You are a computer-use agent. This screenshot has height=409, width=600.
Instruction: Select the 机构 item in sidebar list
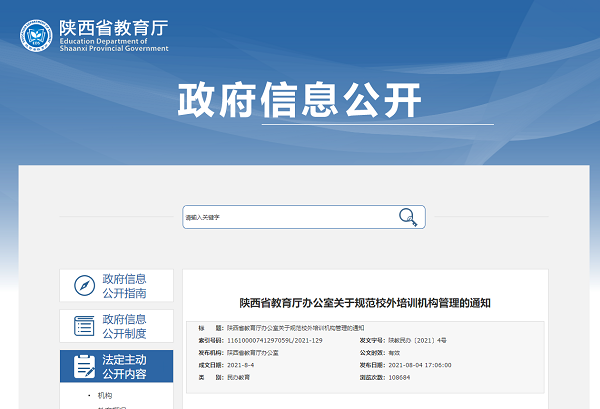click(105, 397)
